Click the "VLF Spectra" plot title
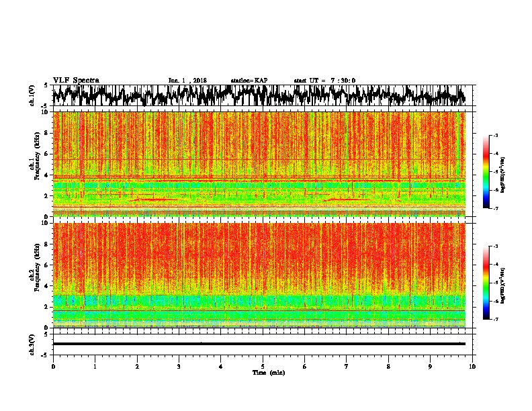 click(76, 81)
